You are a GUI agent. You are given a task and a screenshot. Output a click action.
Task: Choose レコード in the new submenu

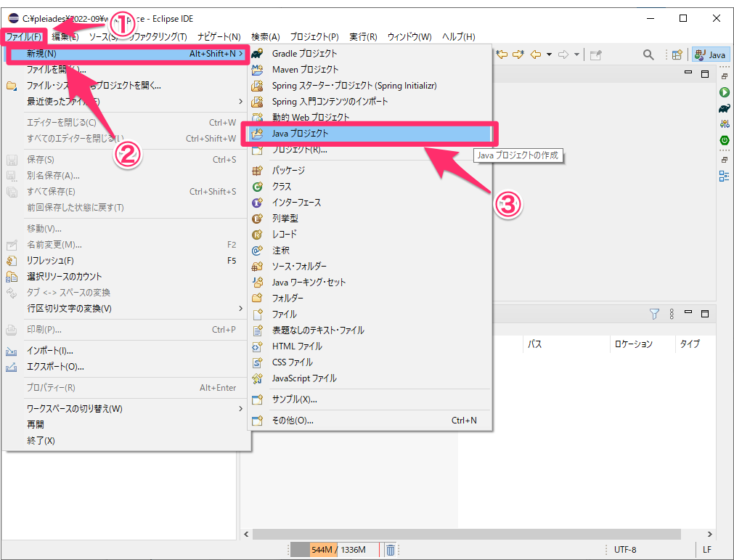[x=370, y=235]
